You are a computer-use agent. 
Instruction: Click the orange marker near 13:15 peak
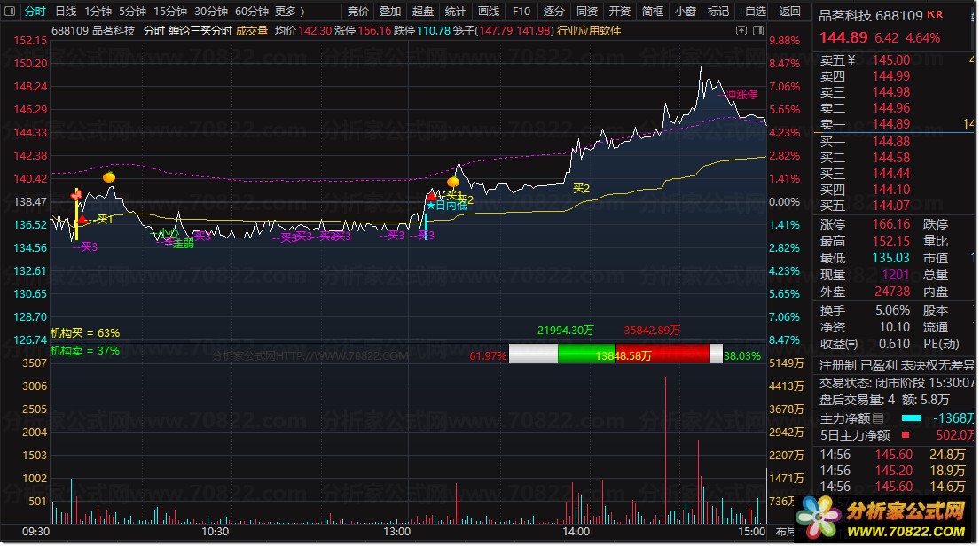[453, 182]
